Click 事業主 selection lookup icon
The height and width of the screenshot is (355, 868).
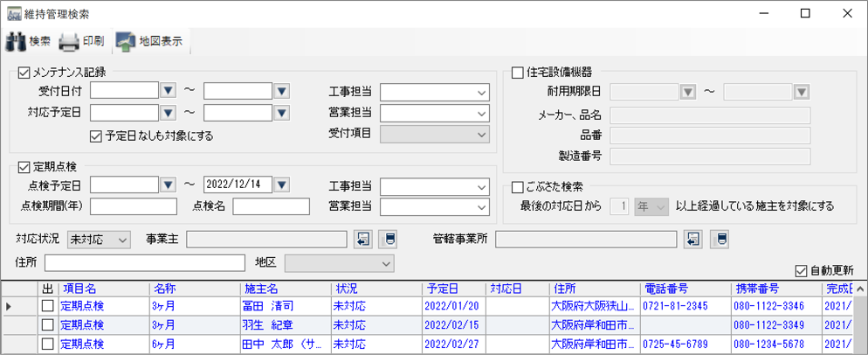(363, 240)
